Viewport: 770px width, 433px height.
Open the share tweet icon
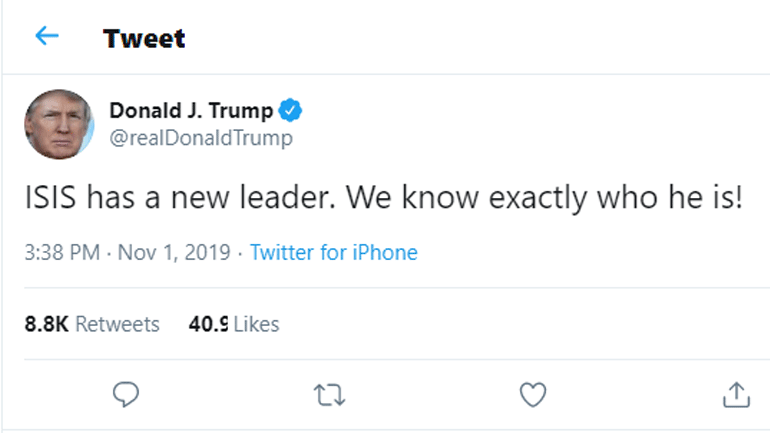tap(735, 395)
